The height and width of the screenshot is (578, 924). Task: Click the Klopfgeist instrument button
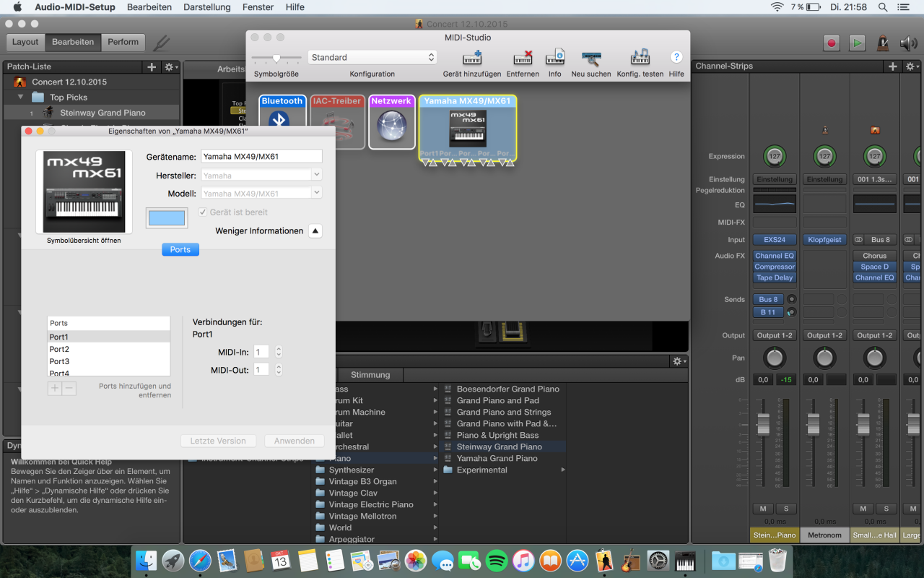pyautogui.click(x=824, y=239)
